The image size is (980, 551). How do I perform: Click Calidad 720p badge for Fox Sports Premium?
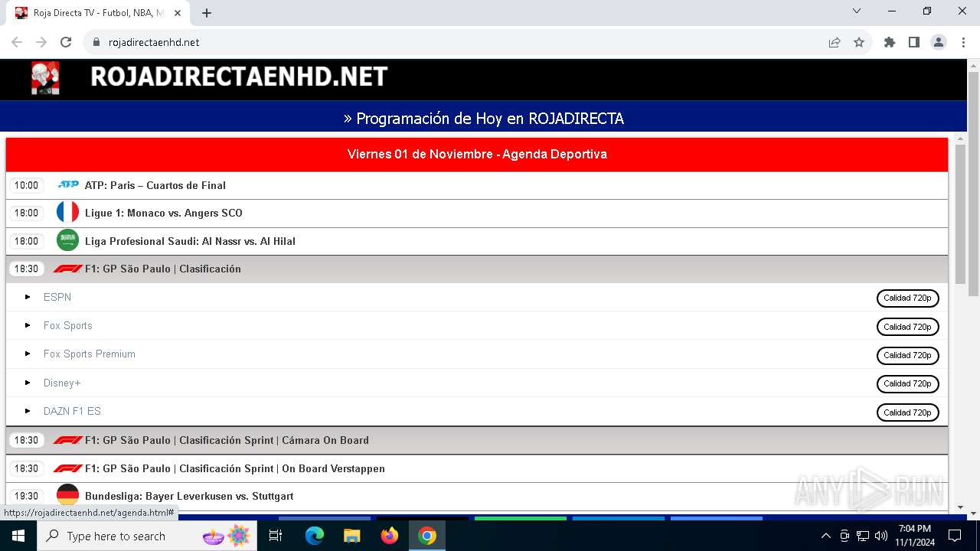(x=907, y=355)
